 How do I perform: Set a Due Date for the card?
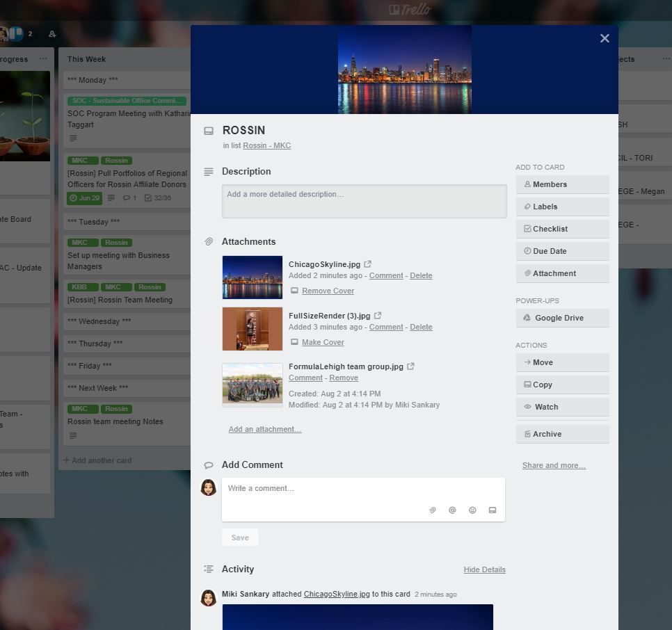[x=562, y=252]
